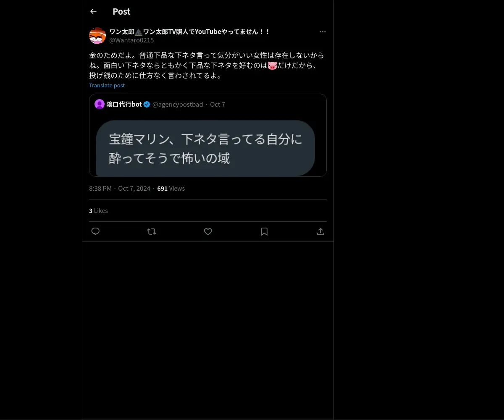Share the post via upload icon

click(320, 231)
